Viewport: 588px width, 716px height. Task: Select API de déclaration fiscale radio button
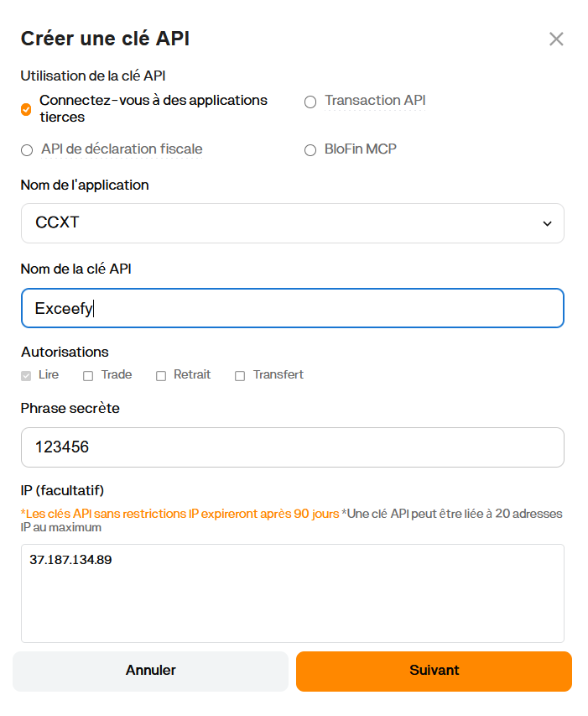pyautogui.click(x=27, y=150)
